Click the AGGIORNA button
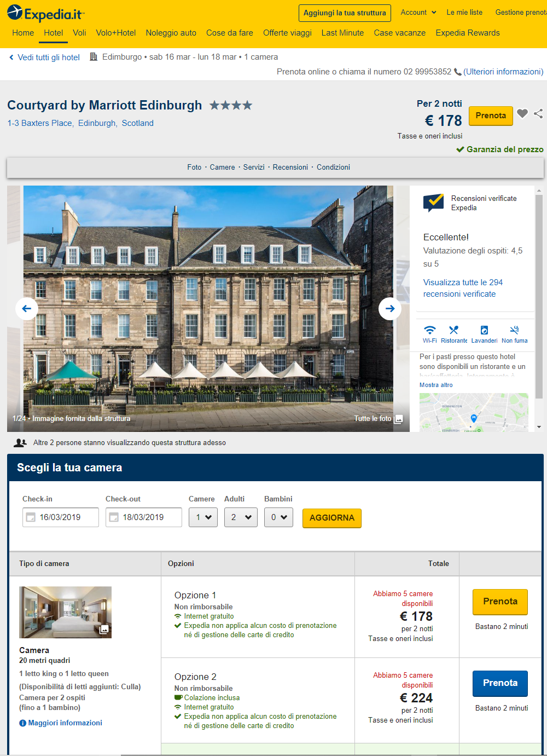547x756 pixels. tap(332, 518)
